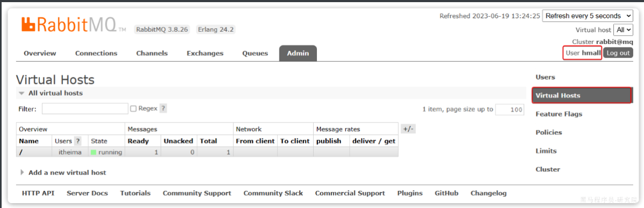Go to the Exchanges tab
Screen dimensions: 644x208
205,53
